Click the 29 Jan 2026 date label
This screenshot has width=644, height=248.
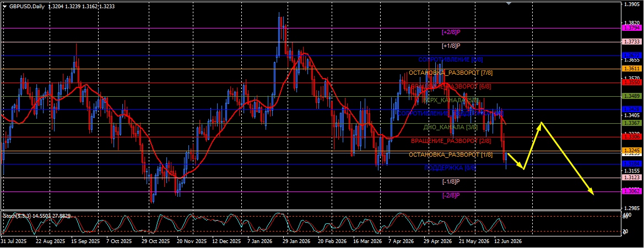296,241
